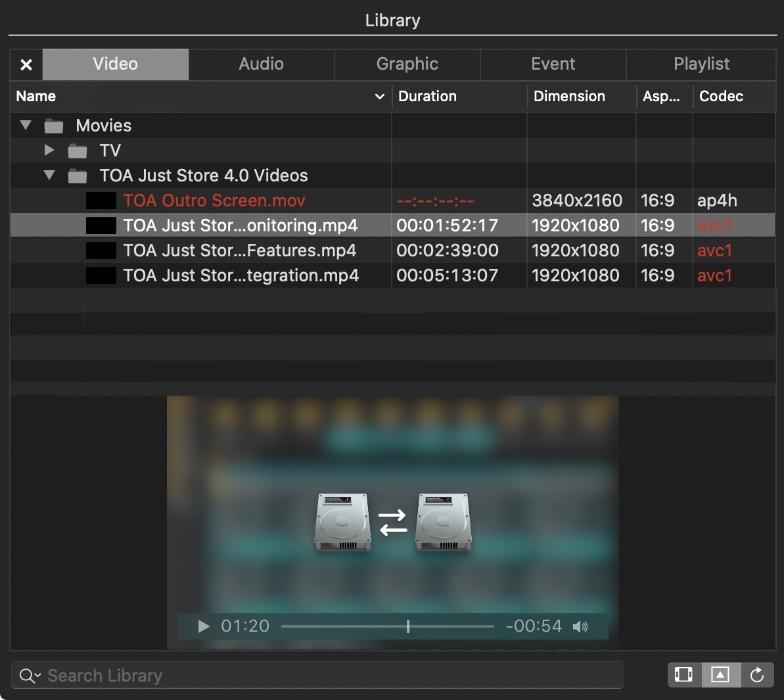784x700 pixels.
Task: Sort by the Duration column header
Action: point(459,96)
